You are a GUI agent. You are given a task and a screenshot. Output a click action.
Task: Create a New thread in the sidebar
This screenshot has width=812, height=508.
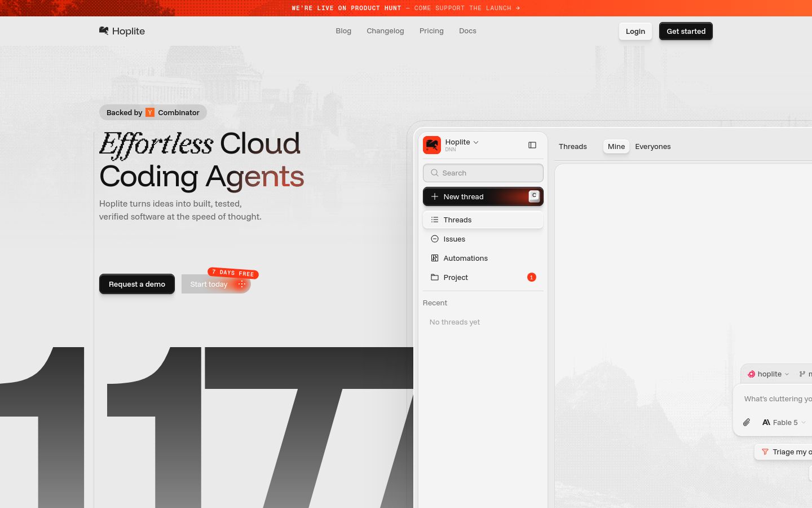click(483, 196)
